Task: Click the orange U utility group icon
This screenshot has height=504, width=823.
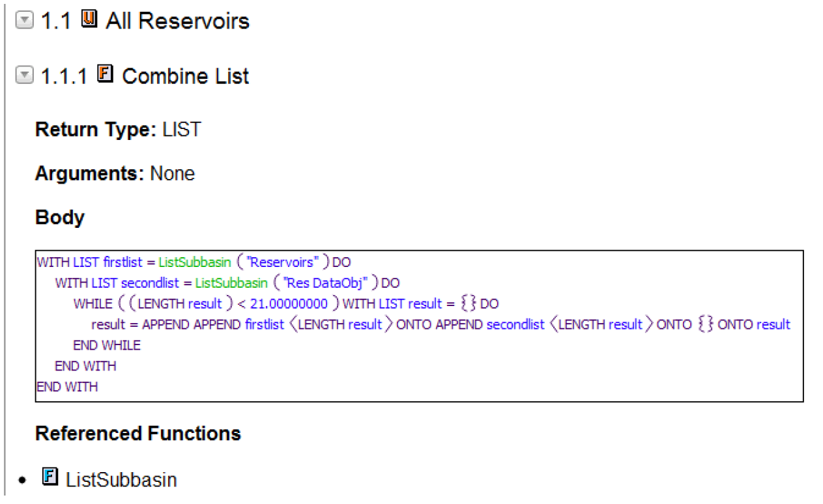Action: tap(89, 20)
